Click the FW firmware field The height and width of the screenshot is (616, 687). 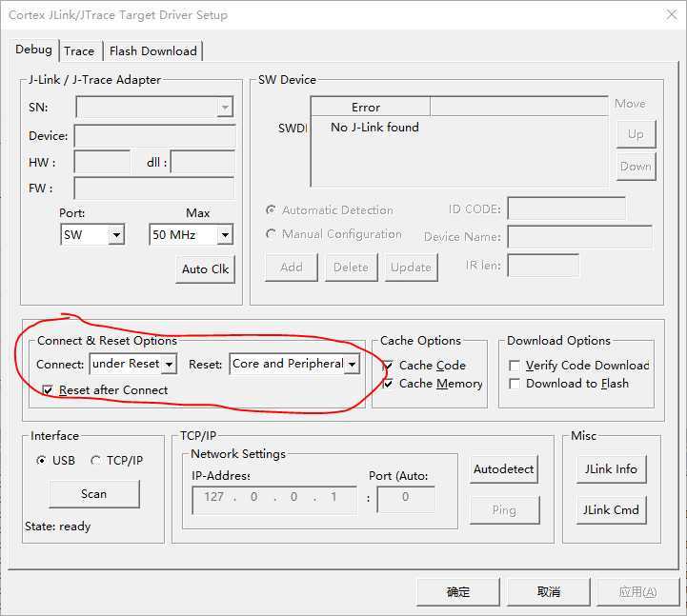point(153,189)
